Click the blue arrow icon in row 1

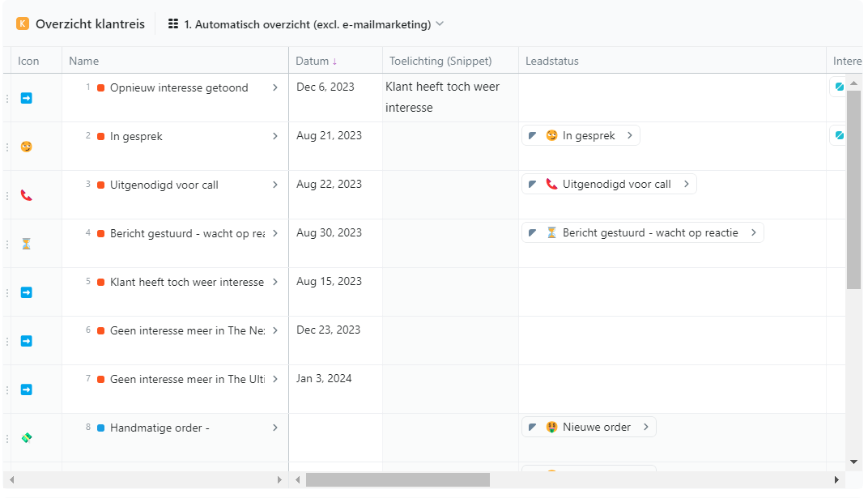click(26, 98)
